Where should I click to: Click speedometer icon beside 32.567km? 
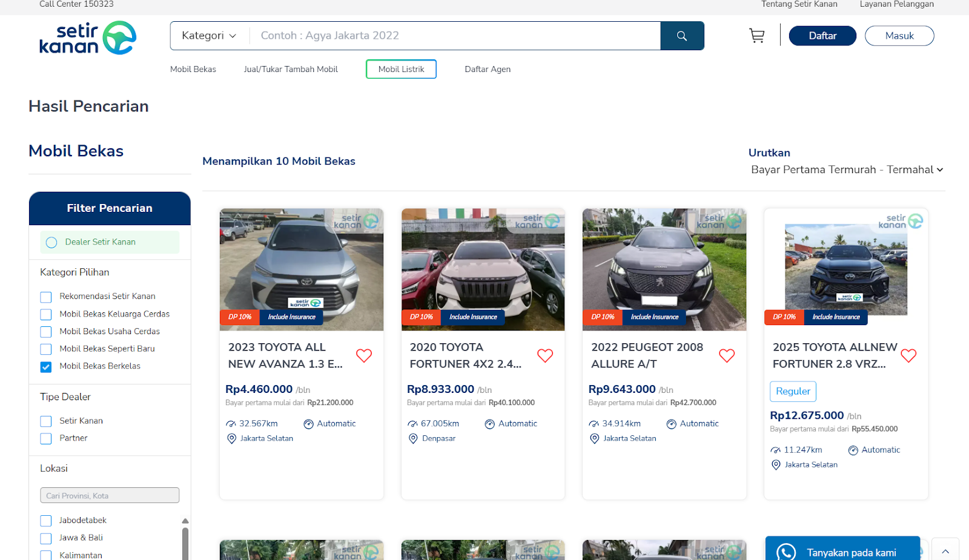click(x=231, y=424)
